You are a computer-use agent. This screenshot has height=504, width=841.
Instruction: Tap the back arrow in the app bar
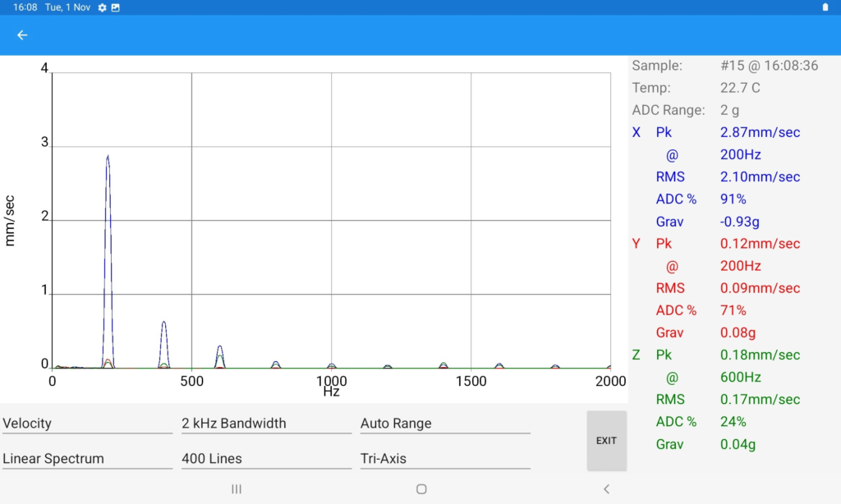(x=21, y=35)
